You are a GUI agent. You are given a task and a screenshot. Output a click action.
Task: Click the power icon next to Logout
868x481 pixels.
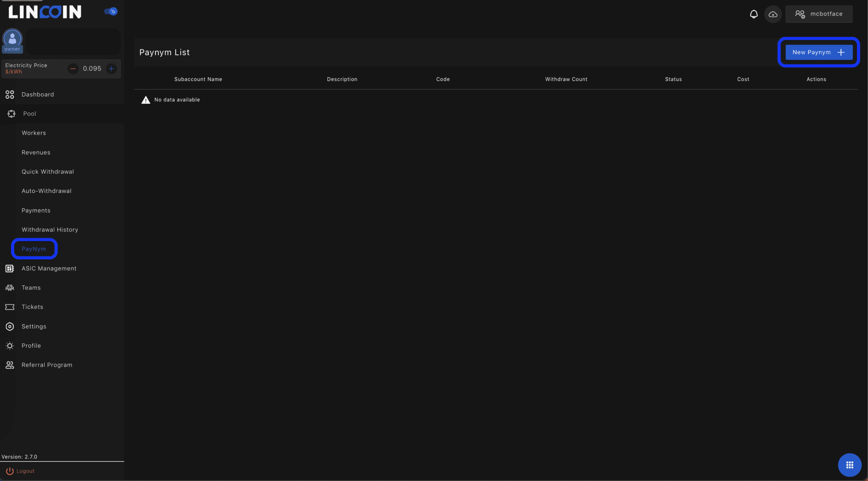click(9, 470)
